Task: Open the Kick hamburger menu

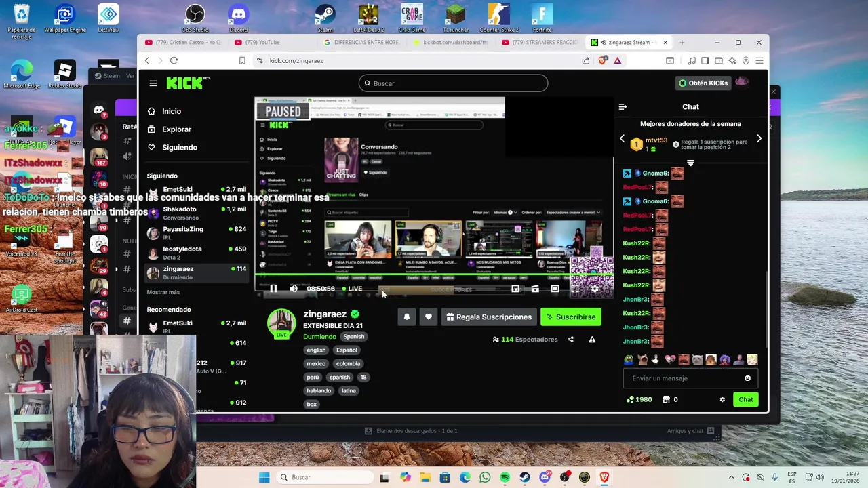Action: [153, 83]
